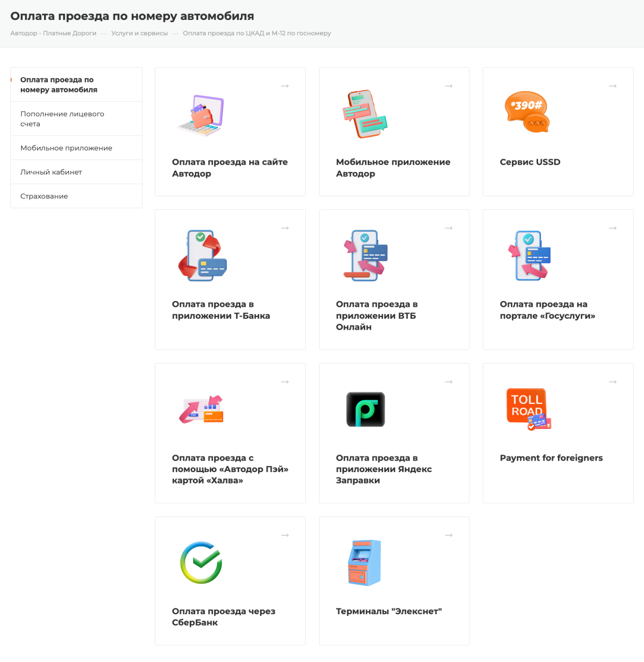Open 'Оплата проезда в приложении Т-Банка' title
This screenshot has height=662, width=644.
pyautogui.click(x=221, y=310)
